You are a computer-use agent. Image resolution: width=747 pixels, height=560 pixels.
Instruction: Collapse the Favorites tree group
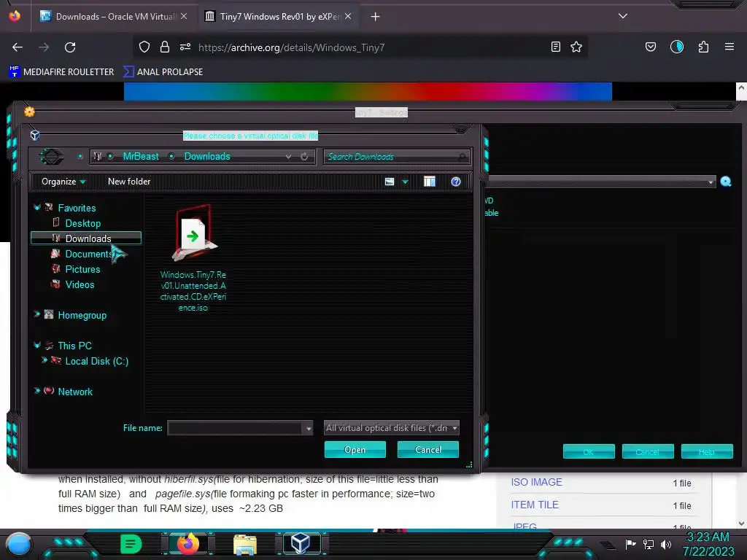[x=36, y=207]
